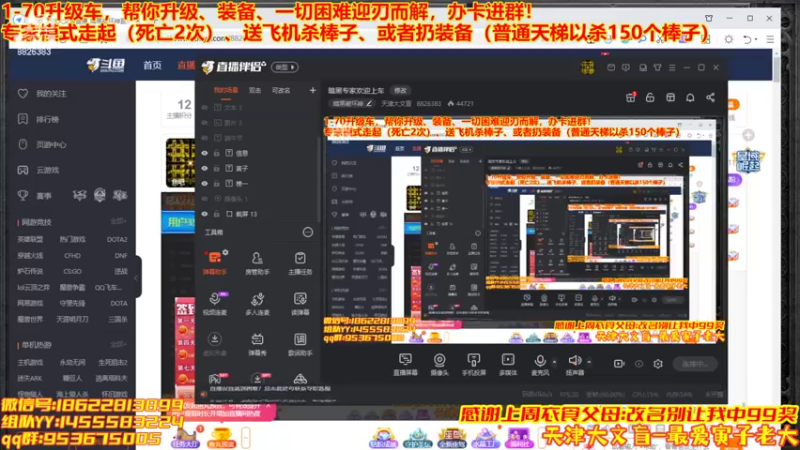The image size is (800, 450).
Task: Show the hidden 图片 3 layer
Action: [205, 123]
